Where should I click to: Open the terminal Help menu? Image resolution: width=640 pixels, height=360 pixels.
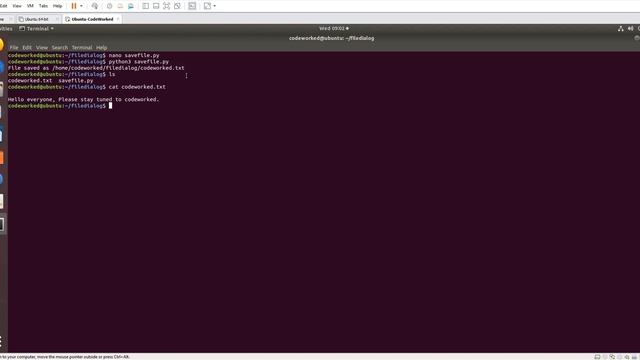pos(102,48)
